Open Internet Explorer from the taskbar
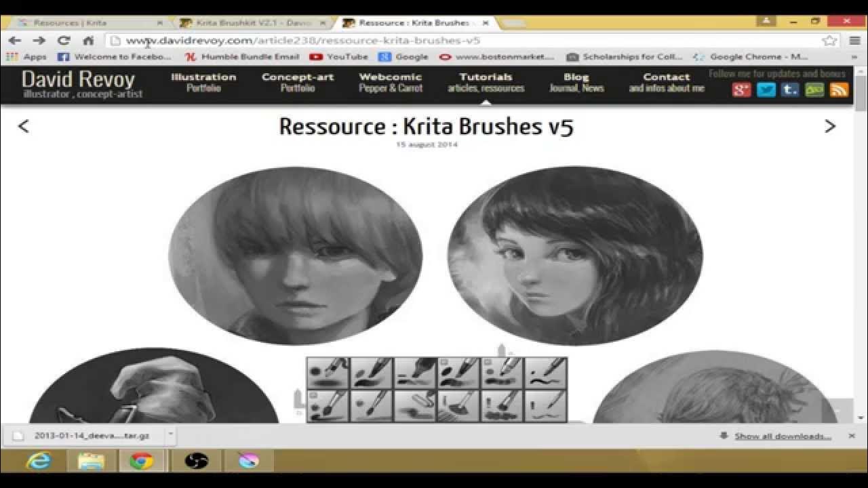This screenshot has height=488, width=868. (x=39, y=461)
